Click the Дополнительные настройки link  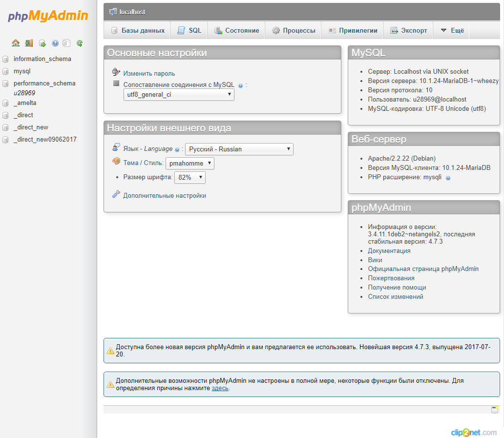(165, 196)
